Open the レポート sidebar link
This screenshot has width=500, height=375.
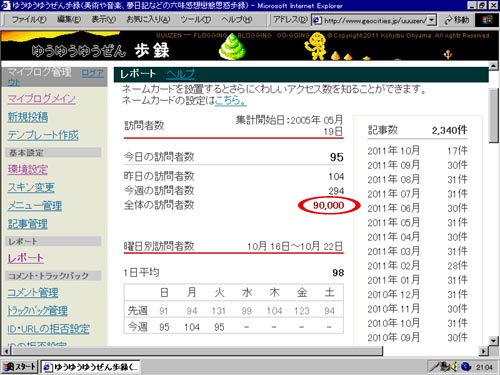(x=26, y=258)
